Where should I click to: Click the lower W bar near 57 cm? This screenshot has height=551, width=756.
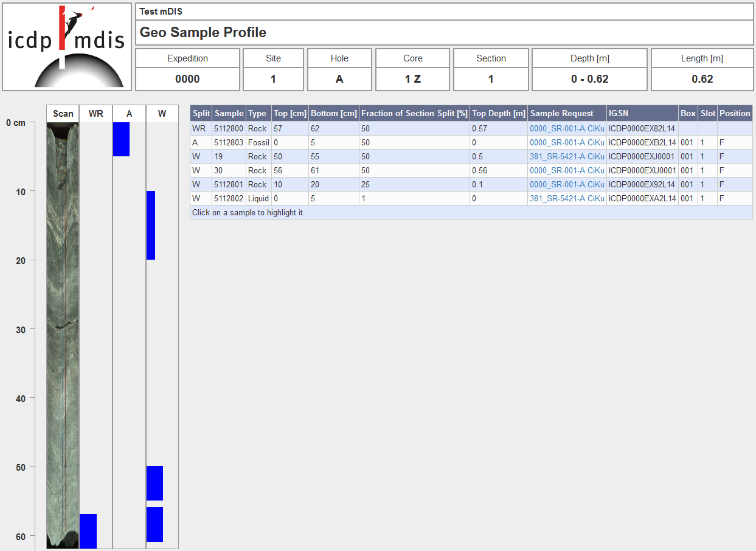pyautogui.click(x=154, y=524)
